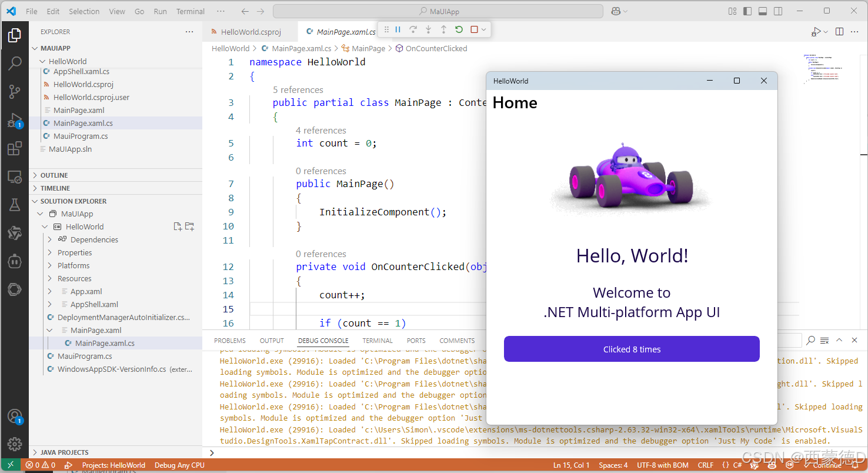Open debug run dropdown arrow in editor toolbar

pyautogui.click(x=826, y=32)
